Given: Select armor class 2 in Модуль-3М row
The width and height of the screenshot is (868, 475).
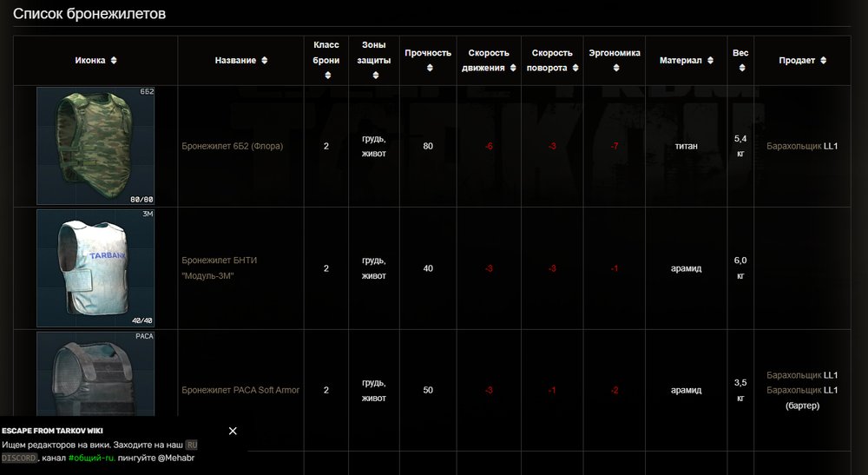Looking at the screenshot, I should point(326,268).
